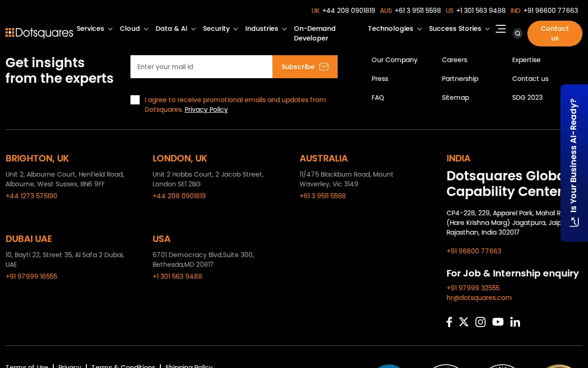
Task: Click hr@dotsquares.com email link
Action: click(x=479, y=298)
